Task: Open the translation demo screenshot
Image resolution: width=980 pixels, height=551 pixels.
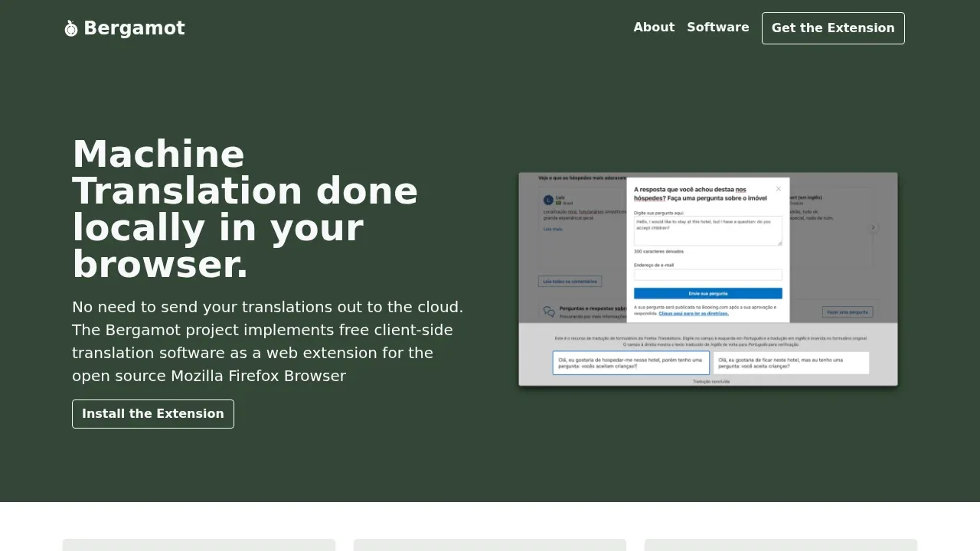Action: (708, 279)
